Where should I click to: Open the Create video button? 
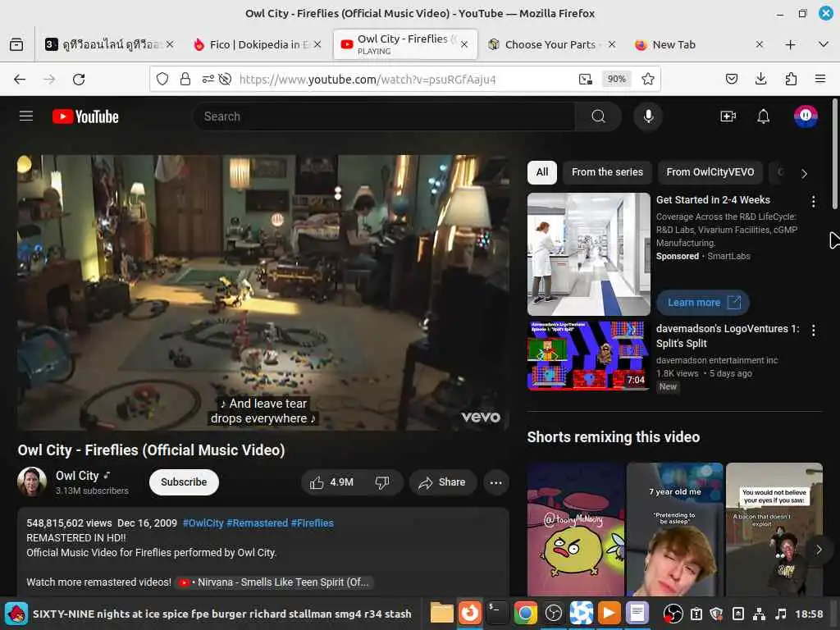point(728,116)
